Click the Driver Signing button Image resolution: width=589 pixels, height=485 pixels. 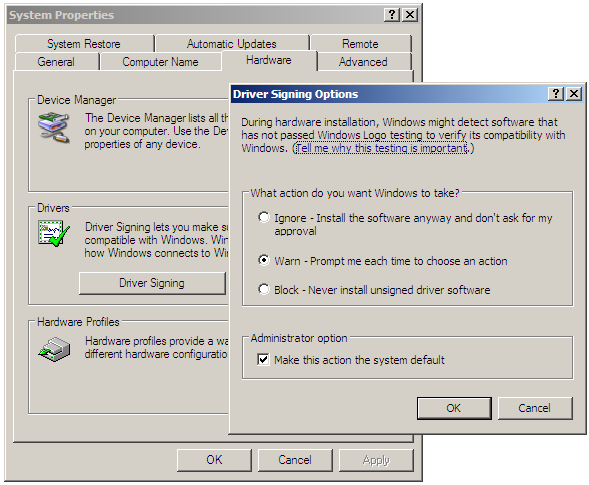tap(152, 283)
